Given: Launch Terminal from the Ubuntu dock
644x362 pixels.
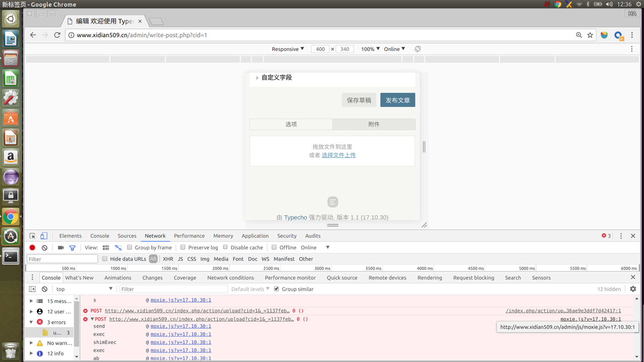Looking at the screenshot, I should [x=11, y=256].
